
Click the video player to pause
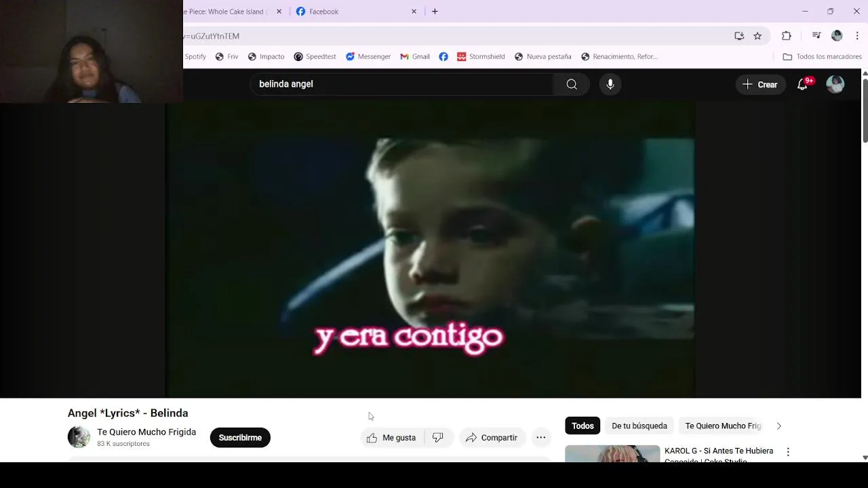click(x=430, y=249)
